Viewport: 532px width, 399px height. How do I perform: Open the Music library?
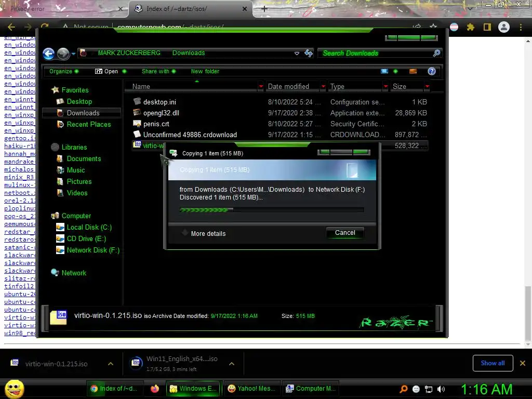point(76,170)
